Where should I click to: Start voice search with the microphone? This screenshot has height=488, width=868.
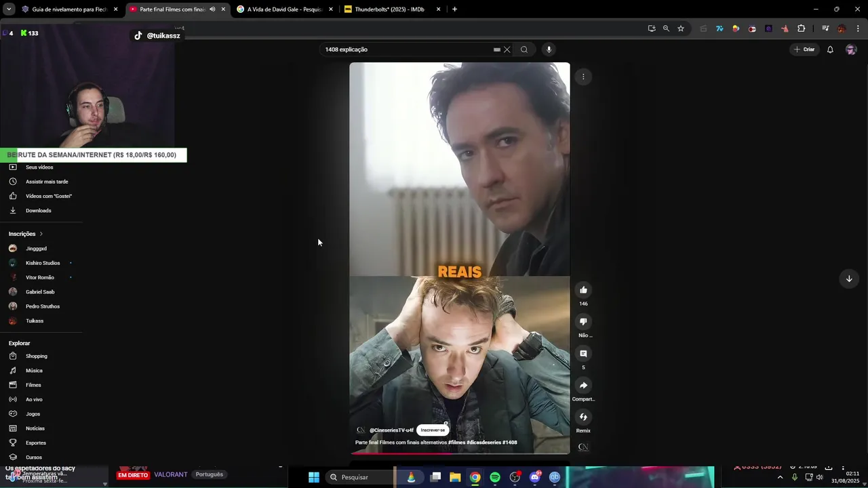pyautogui.click(x=549, y=49)
